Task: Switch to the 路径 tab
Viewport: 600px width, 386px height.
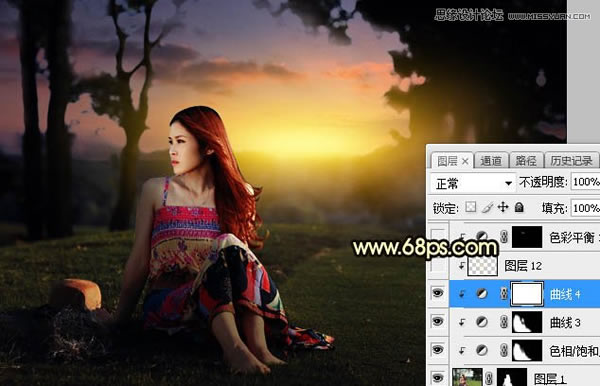Action: (x=526, y=161)
